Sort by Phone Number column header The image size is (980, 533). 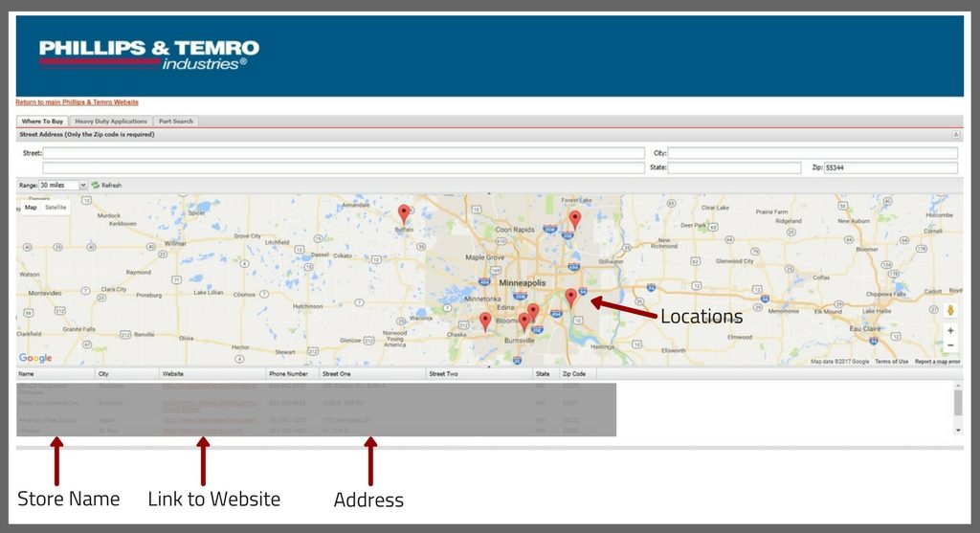[293, 373]
